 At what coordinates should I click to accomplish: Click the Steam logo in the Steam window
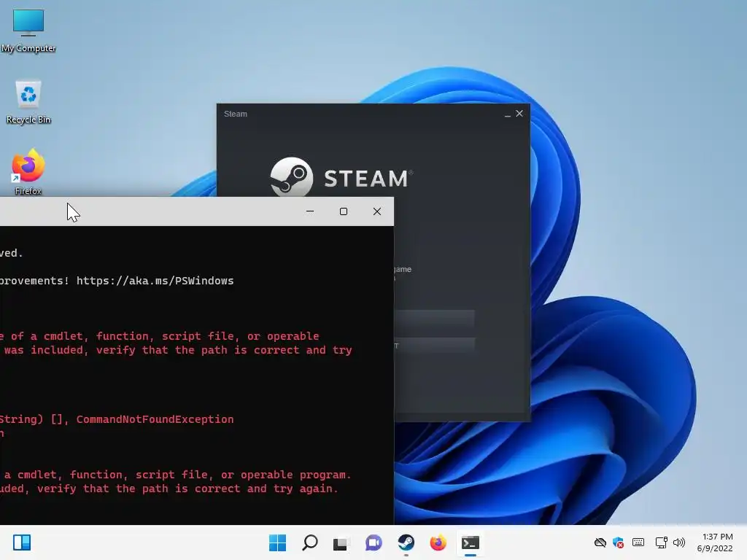(x=341, y=176)
